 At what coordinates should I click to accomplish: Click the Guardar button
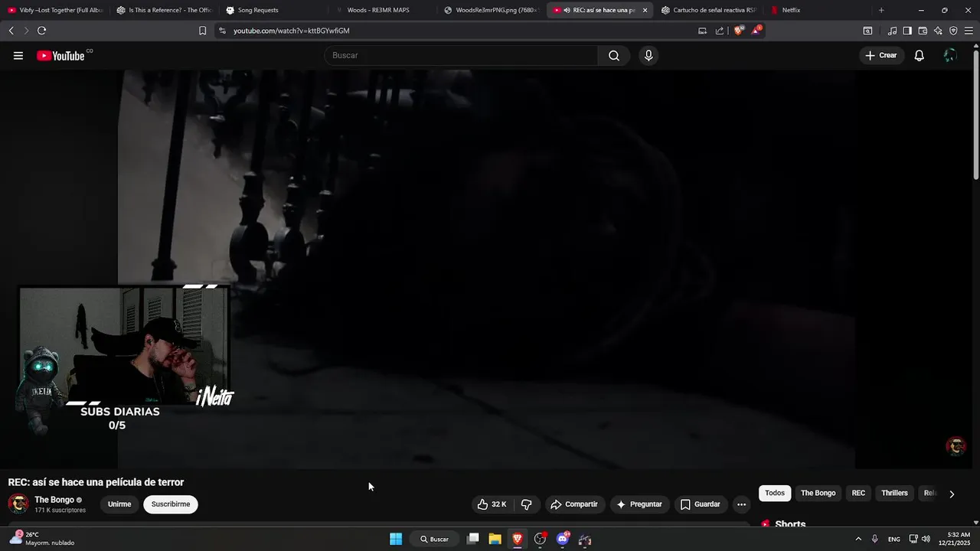[x=701, y=504]
